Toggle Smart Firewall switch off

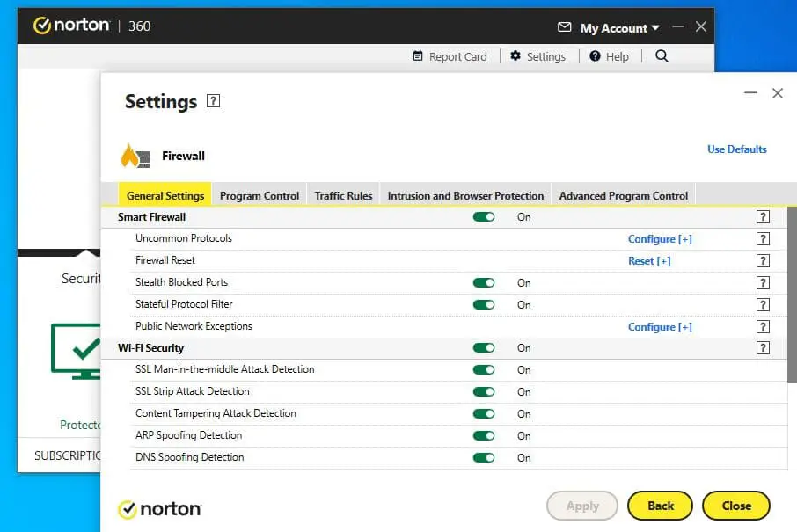[484, 217]
